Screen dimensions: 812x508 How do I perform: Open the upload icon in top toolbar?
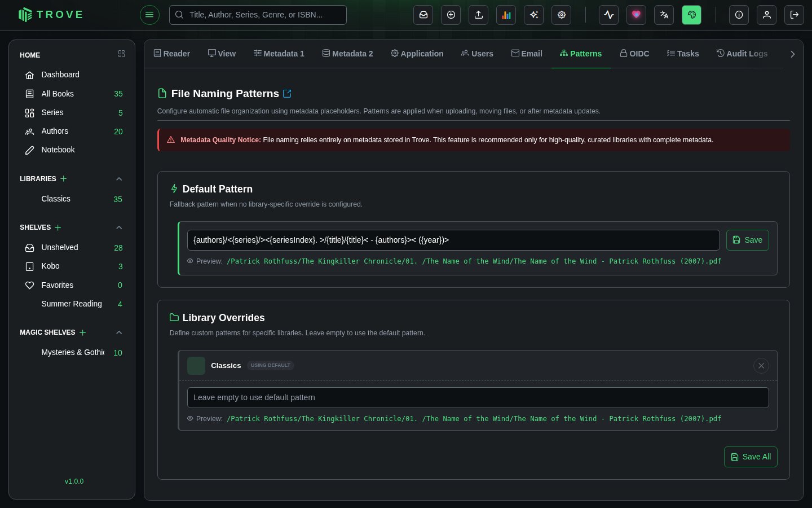point(479,15)
